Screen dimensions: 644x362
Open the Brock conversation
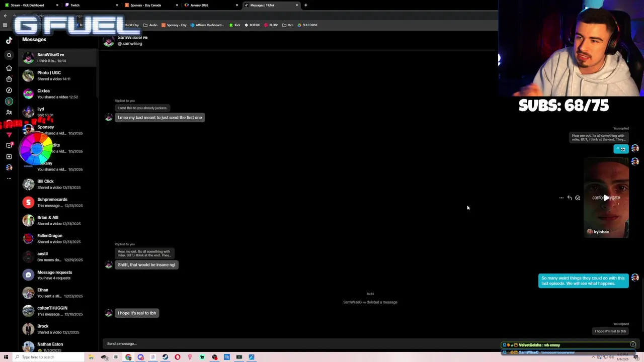tap(58, 329)
